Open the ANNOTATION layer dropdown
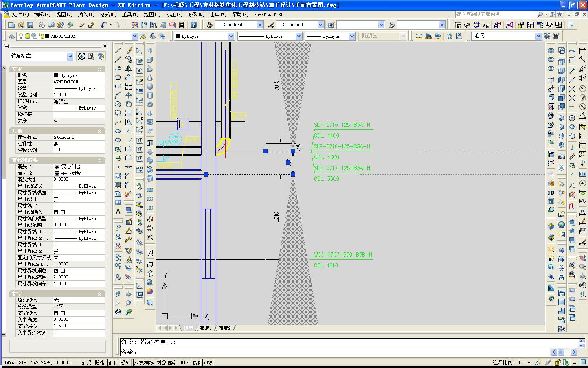Screen dimensions: 588x368 pyautogui.click(x=134, y=36)
